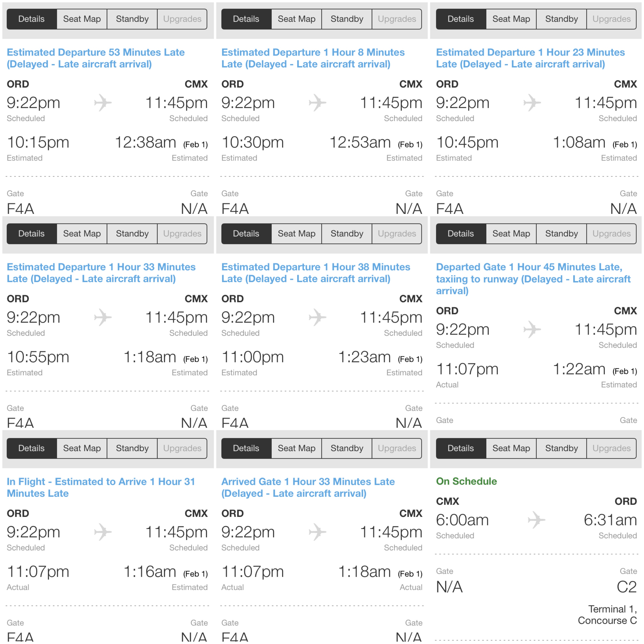
Task: Click the airplane icon in the Arrived Gate panel
Action: point(317,532)
